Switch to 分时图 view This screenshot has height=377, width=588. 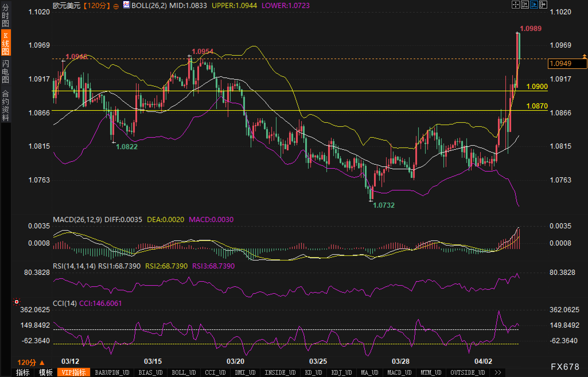click(x=5, y=15)
